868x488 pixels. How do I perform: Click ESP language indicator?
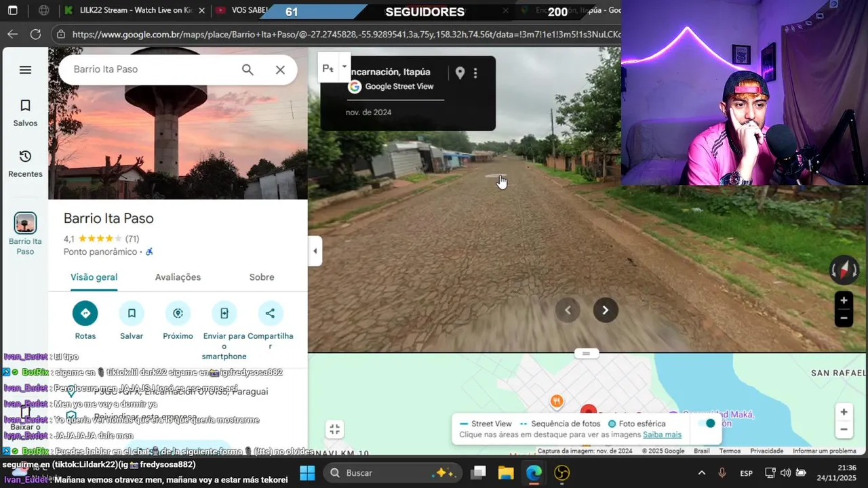pyautogui.click(x=746, y=472)
